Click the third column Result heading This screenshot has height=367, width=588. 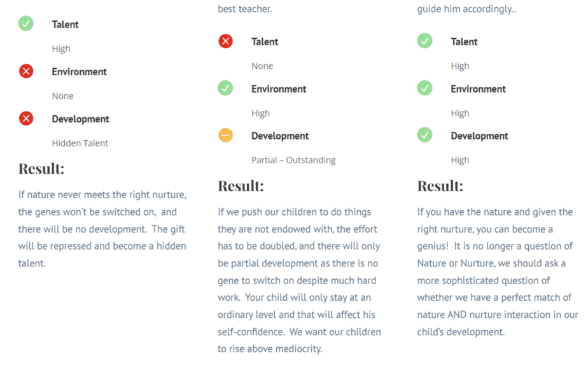coord(440,186)
